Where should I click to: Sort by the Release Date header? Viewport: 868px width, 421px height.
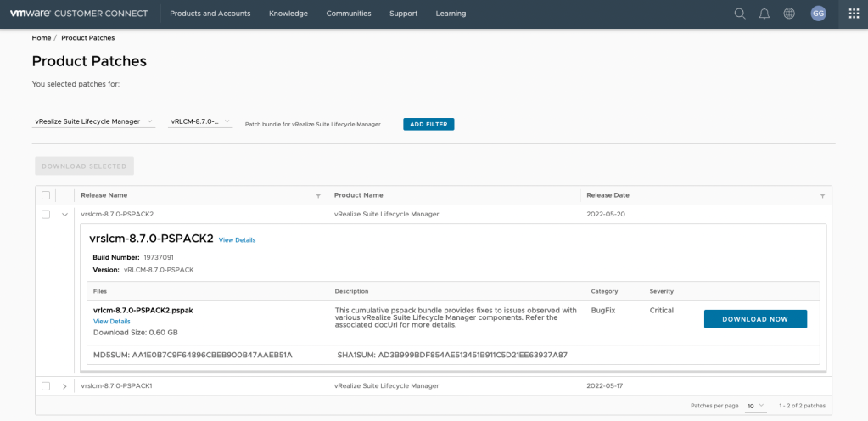(x=608, y=195)
